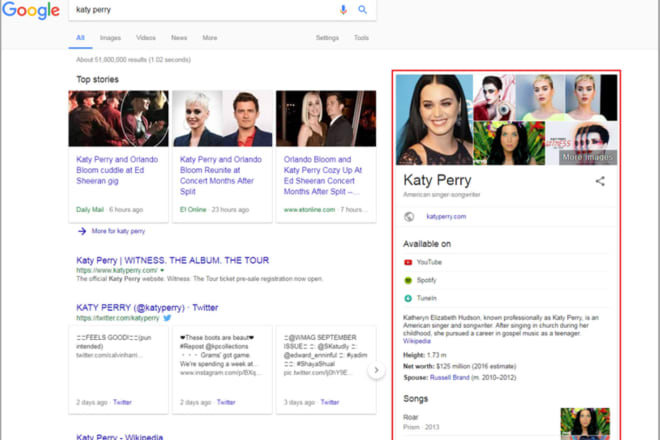Click the American singer-songwriter subtitle
Viewport: 660px width, 440px height.
tap(442, 195)
